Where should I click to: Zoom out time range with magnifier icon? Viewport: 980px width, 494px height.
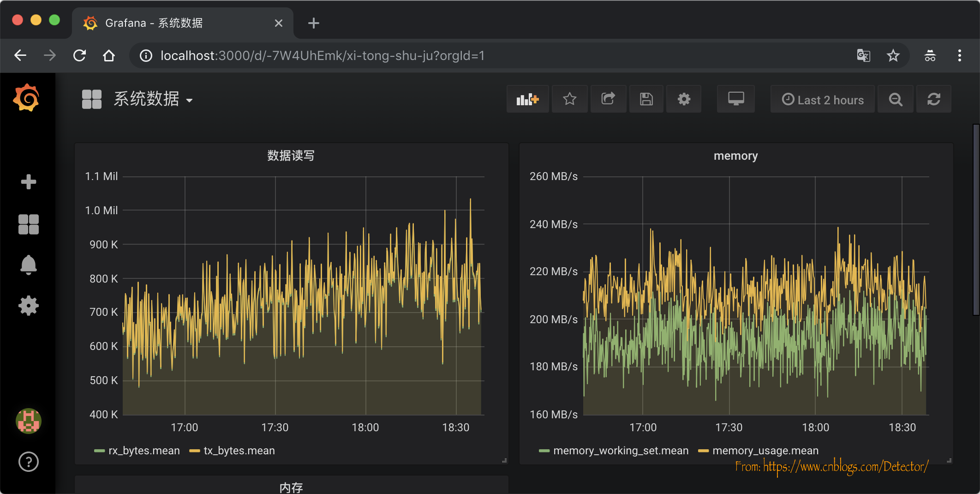pyautogui.click(x=896, y=99)
